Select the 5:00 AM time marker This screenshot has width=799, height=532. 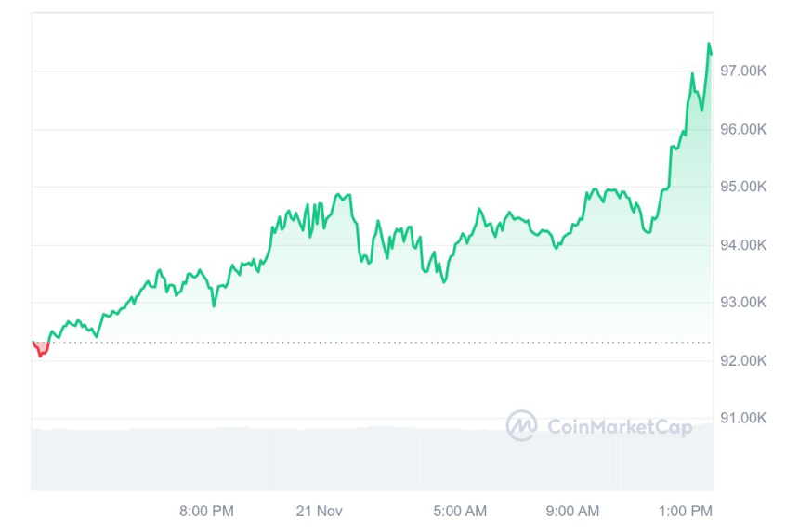coord(460,511)
